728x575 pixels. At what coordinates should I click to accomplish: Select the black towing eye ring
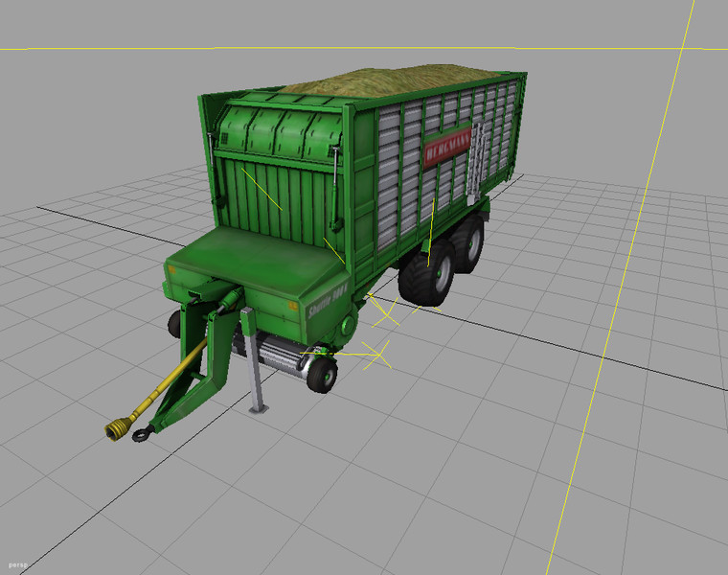pyautogui.click(x=142, y=433)
